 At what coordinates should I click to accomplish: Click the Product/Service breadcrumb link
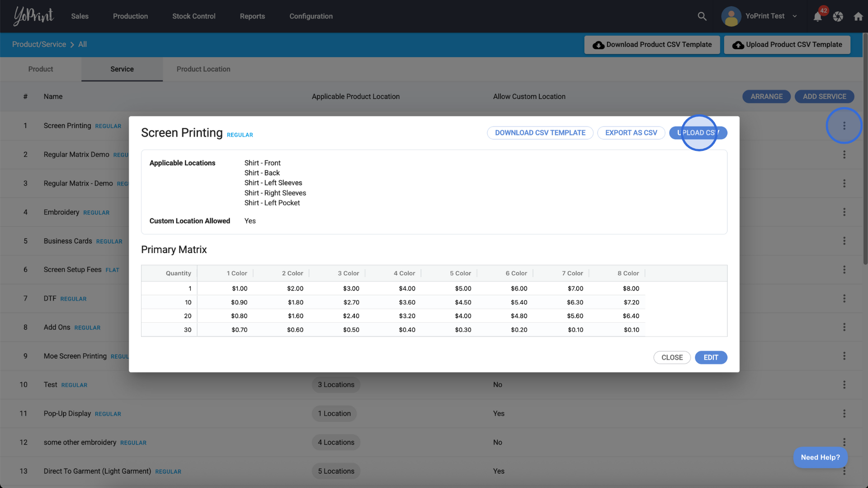(x=39, y=44)
